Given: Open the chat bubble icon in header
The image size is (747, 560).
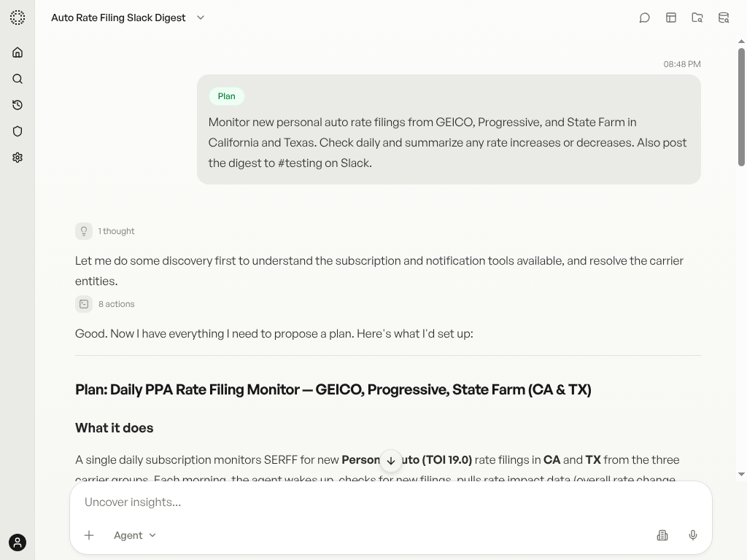Looking at the screenshot, I should [x=644, y=17].
